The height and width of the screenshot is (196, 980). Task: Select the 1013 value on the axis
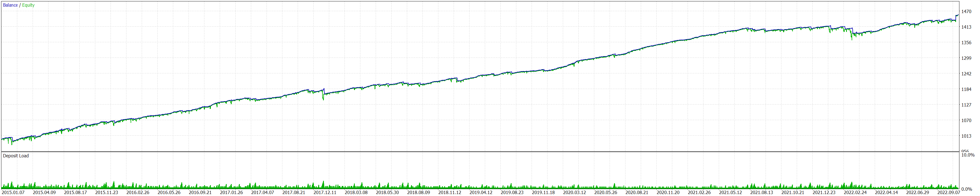pos(966,136)
